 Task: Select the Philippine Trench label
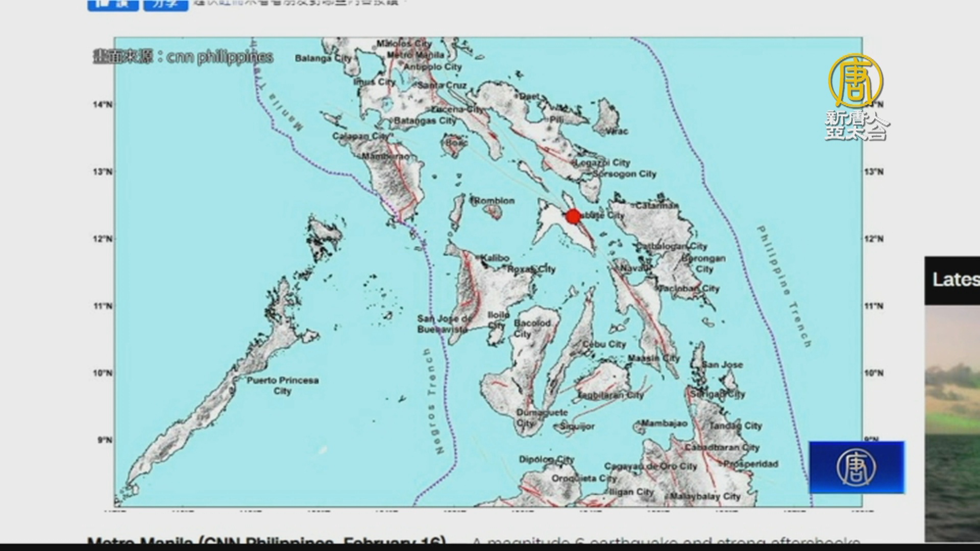pos(783,286)
